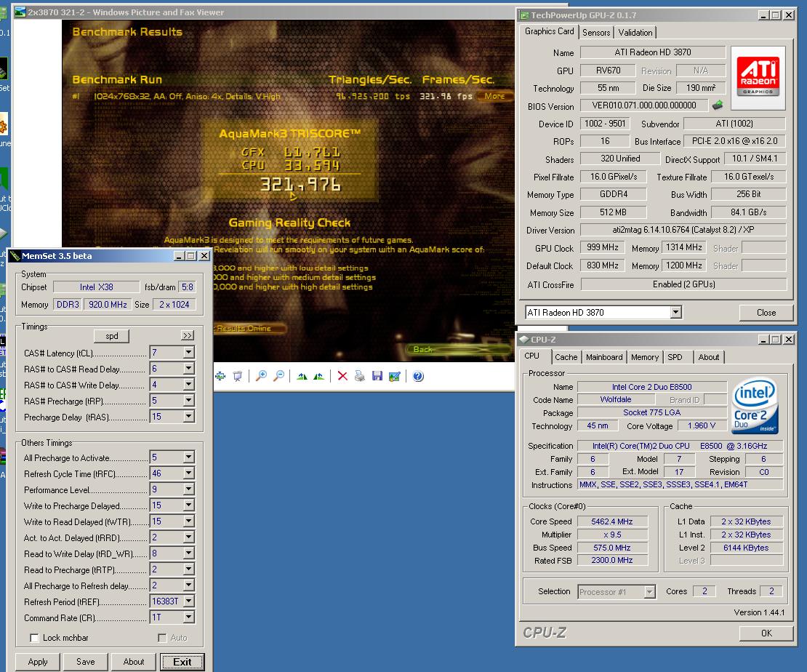Rotate image clockwise in Picture Viewer
The width and height of the screenshot is (807, 672).
point(302,377)
